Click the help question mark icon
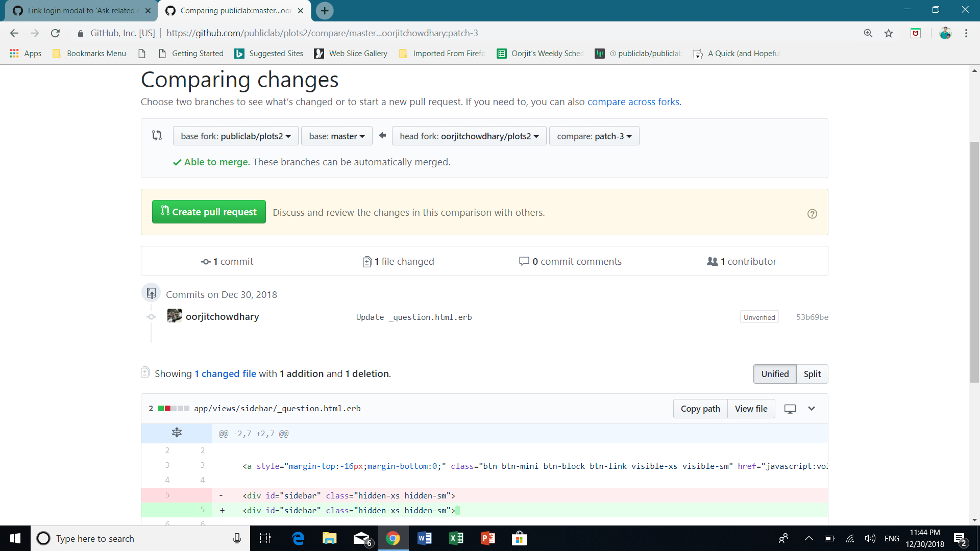 (x=812, y=214)
